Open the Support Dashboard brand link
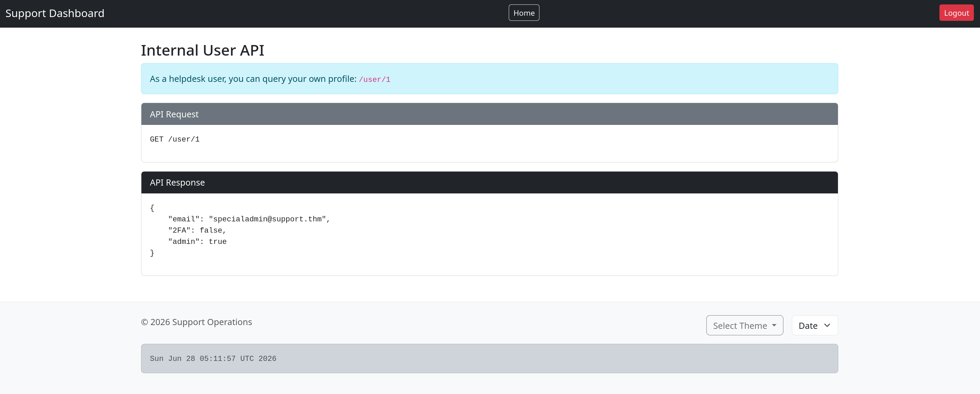The width and height of the screenshot is (980, 394). 55,13
